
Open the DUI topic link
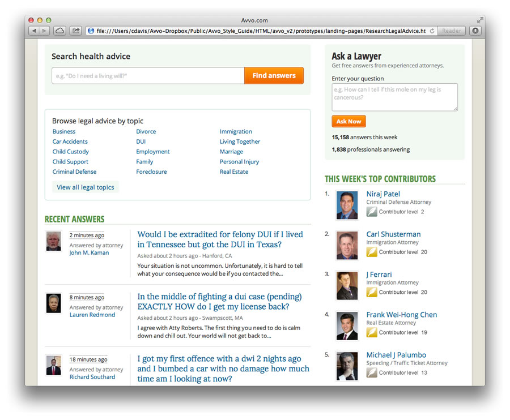[141, 142]
